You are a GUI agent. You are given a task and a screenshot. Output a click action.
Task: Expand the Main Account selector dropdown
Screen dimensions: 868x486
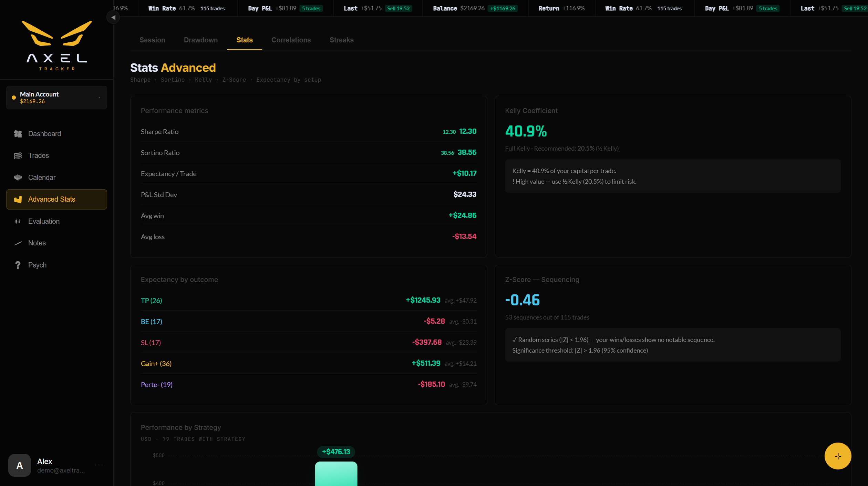[56, 98]
